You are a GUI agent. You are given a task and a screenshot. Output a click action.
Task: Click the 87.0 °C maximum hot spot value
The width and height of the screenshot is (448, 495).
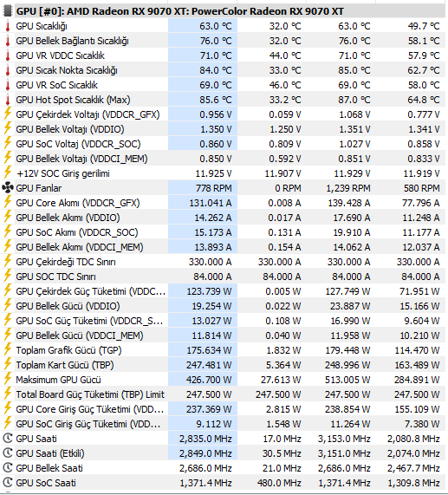[354, 100]
